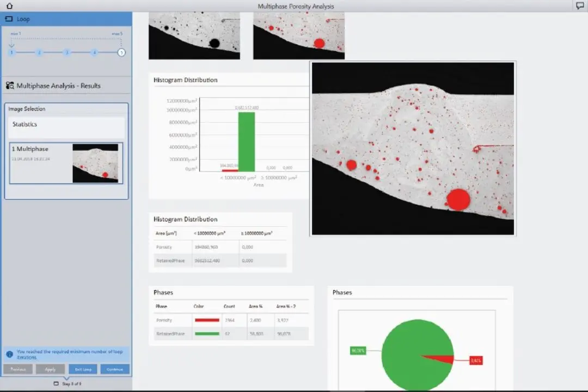
Task: Click the downward chevron above loop step 1
Action: click(x=11, y=45)
